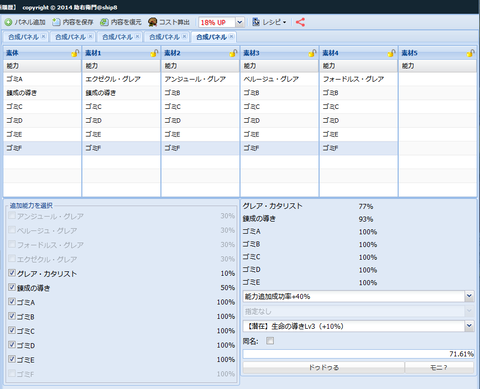Select エクゼクル・グレア in 素材1 column

[x=121, y=79]
